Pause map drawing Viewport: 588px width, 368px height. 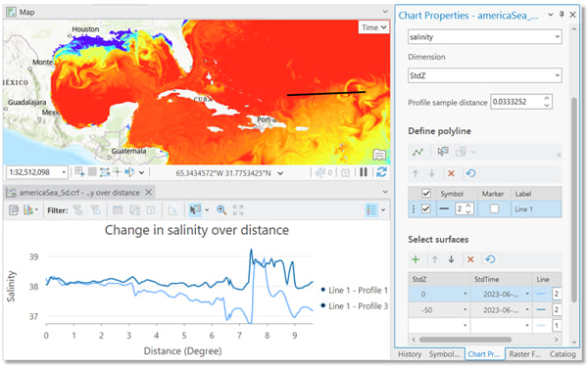(x=364, y=172)
